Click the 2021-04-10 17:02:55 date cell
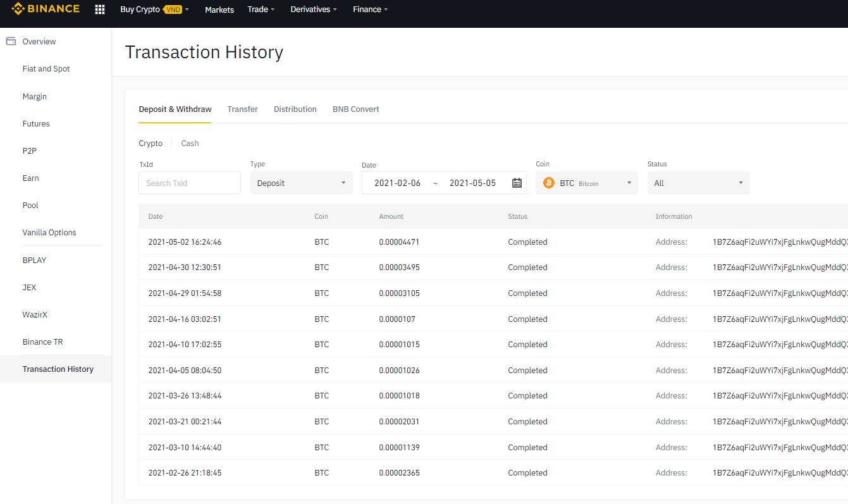This screenshot has height=504, width=848. 185,345
